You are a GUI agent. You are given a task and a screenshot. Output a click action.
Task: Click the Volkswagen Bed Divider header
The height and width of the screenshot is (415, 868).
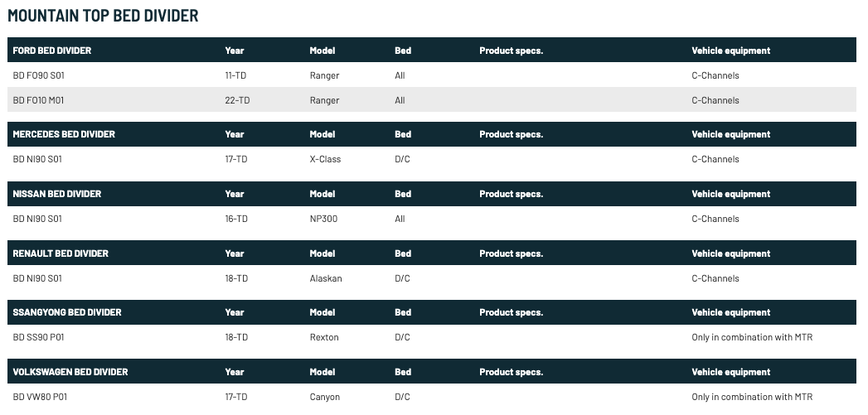(x=70, y=373)
